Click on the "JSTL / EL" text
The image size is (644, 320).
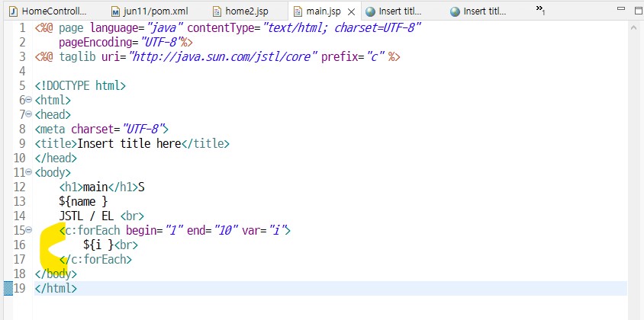(86, 216)
